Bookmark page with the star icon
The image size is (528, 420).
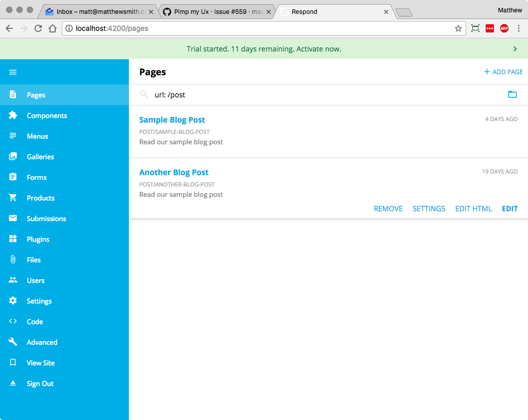click(458, 29)
